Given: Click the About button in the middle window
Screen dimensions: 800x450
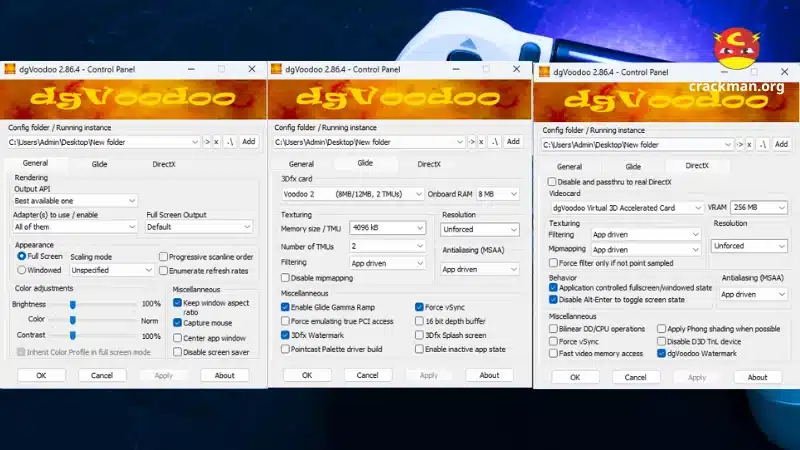Looking at the screenshot, I should pos(489,375).
